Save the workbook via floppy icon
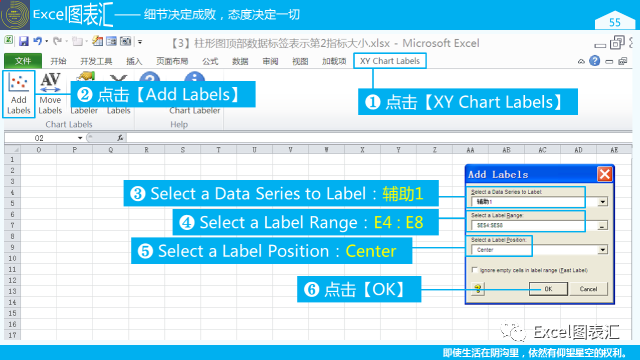 coord(24,41)
